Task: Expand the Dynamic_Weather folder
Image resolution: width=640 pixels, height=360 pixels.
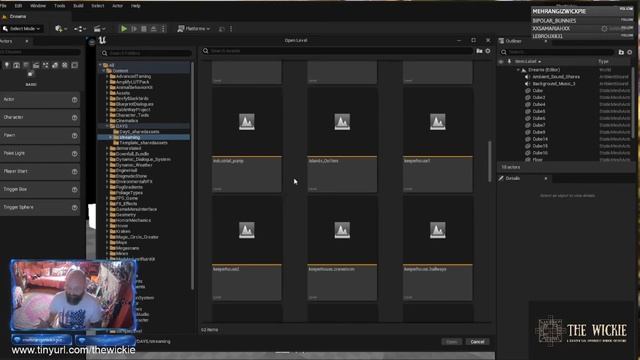Action: [107, 165]
